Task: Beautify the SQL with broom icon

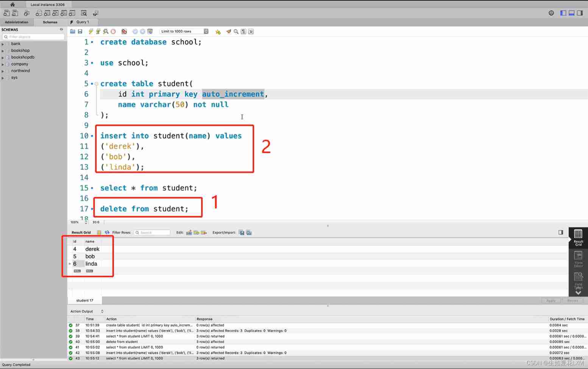Action: [x=229, y=31]
